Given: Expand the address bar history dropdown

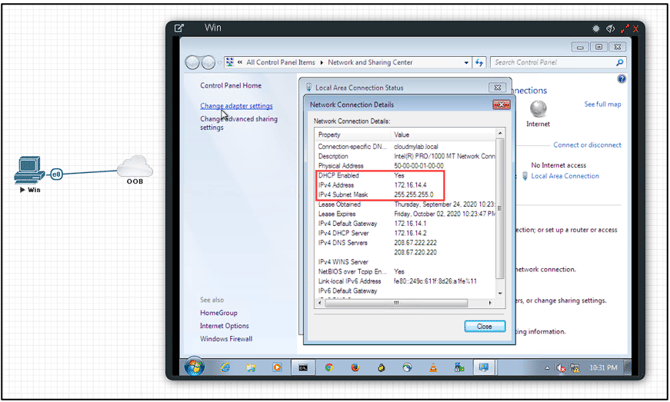Looking at the screenshot, I should tap(466, 63).
